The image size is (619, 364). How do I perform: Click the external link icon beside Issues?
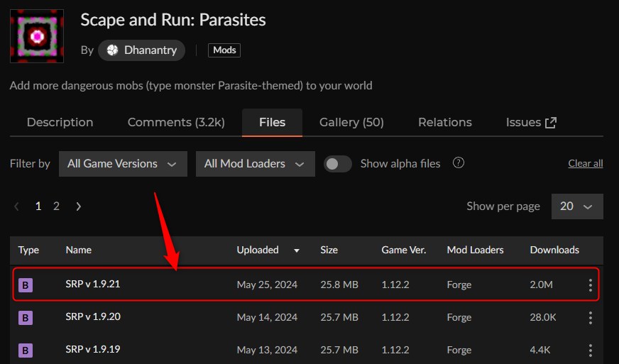coord(551,123)
